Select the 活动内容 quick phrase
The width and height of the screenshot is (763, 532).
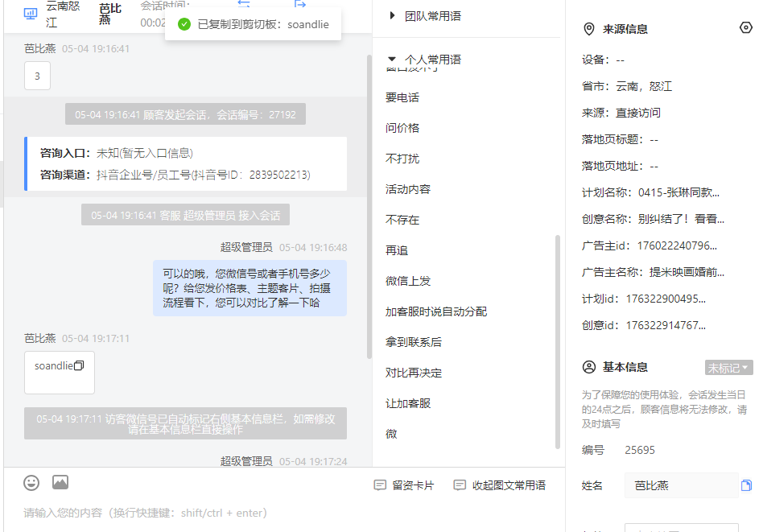point(408,189)
